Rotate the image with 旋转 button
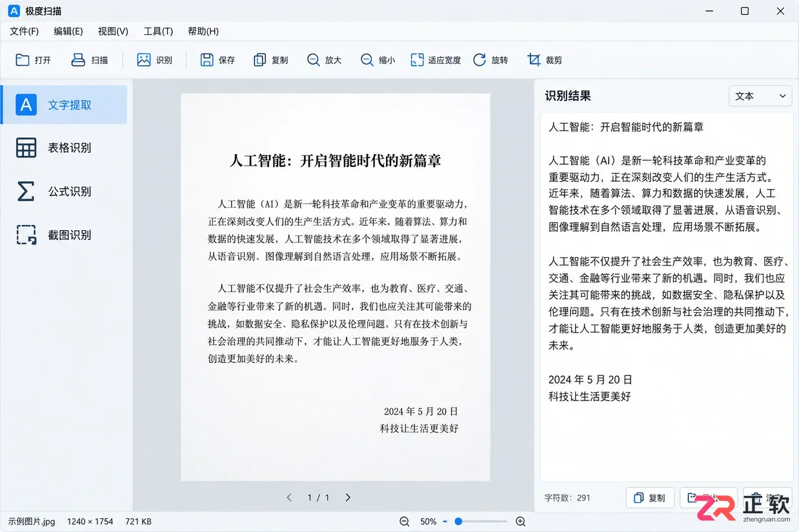This screenshot has width=799, height=532. point(491,60)
